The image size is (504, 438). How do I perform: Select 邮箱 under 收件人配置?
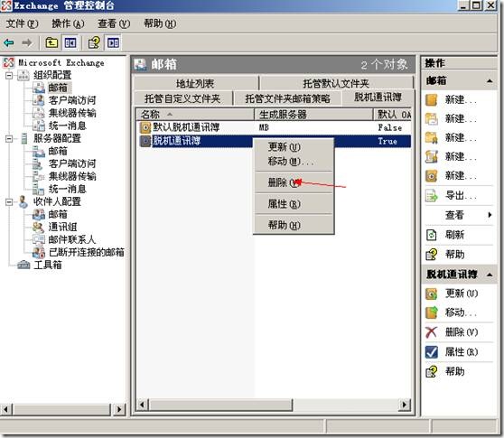click(x=58, y=214)
